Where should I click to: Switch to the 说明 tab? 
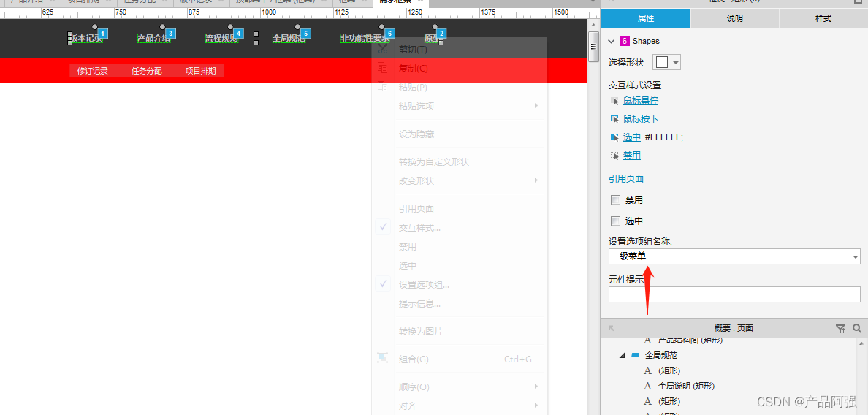tap(734, 18)
